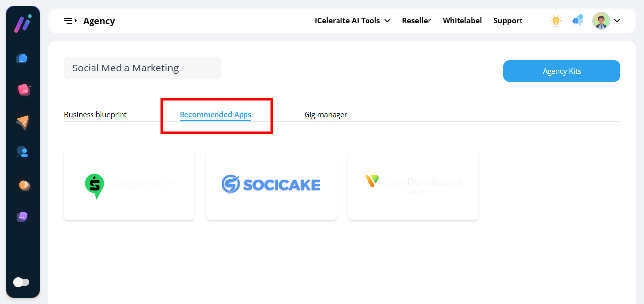The image size is (644, 304).
Task: Click the blue cloud icon in header
Action: (578, 21)
